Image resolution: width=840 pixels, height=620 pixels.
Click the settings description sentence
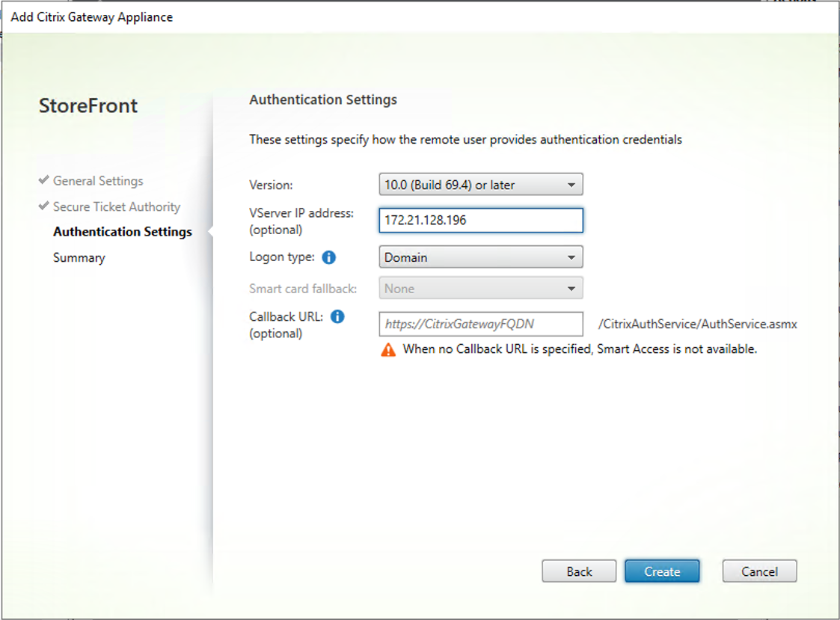tap(465, 140)
